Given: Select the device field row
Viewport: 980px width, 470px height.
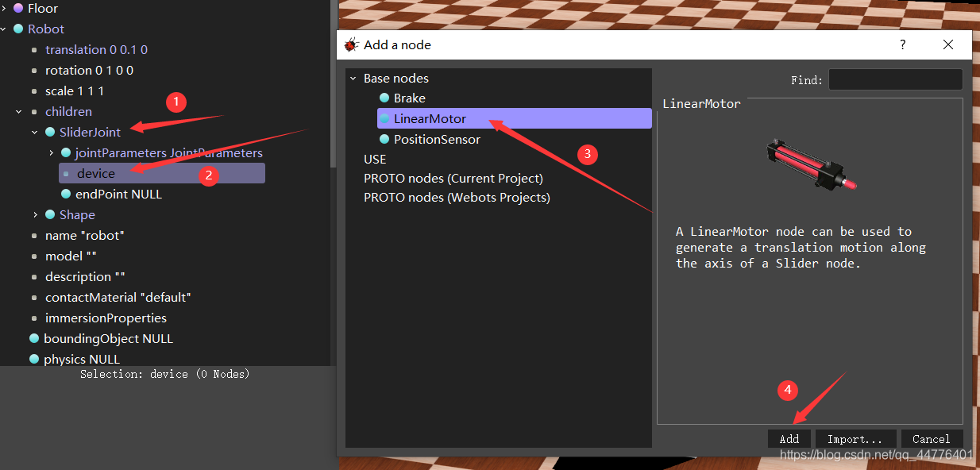Looking at the screenshot, I should coord(162,173).
